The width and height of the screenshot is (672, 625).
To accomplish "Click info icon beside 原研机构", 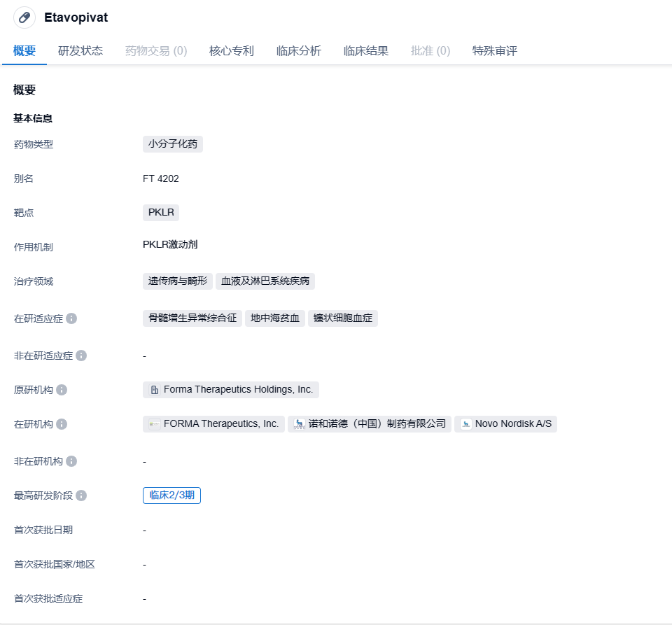I will [62, 390].
